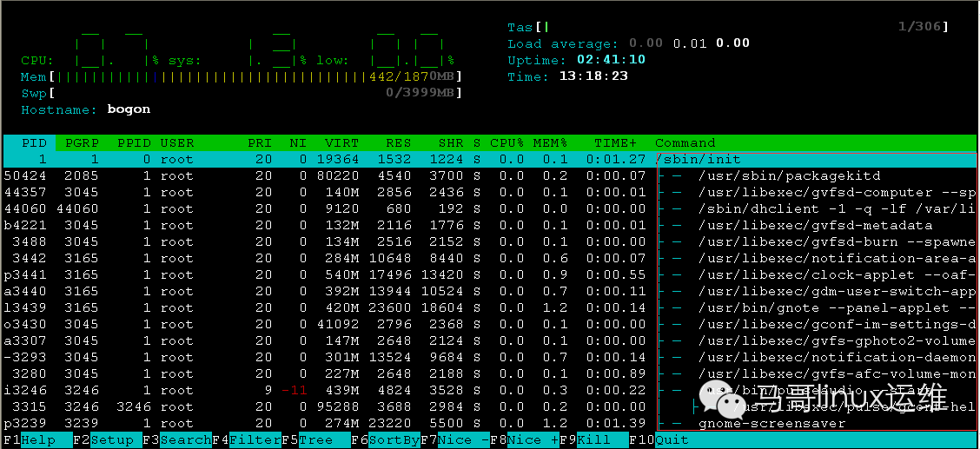Click the red -11 nice value
This screenshot has width=980, height=449.
294,390
